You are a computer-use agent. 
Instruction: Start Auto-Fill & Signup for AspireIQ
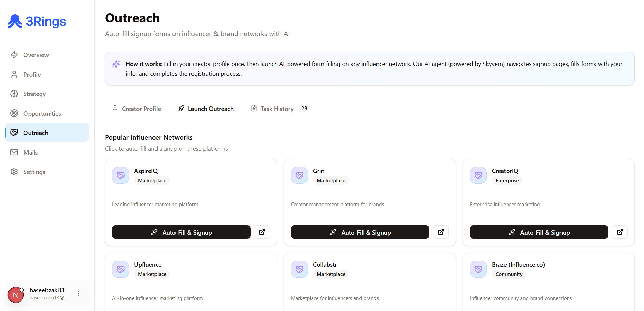[181, 232]
